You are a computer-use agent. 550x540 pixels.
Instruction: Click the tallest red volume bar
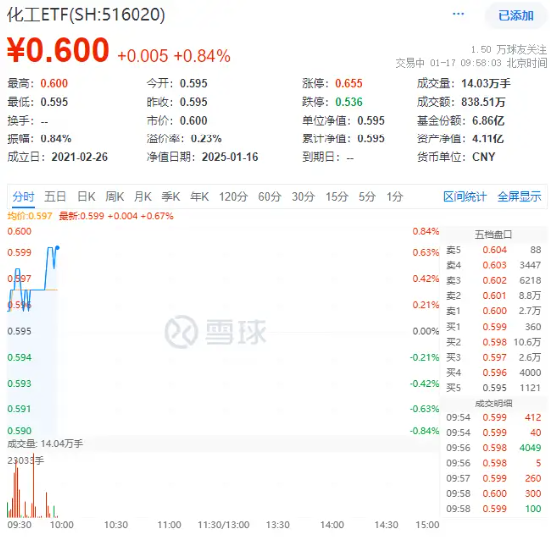pyautogui.click(x=33, y=485)
